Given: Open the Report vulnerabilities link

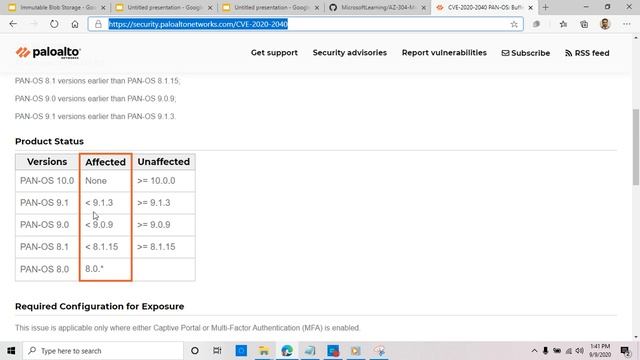Looking at the screenshot, I should (x=444, y=53).
